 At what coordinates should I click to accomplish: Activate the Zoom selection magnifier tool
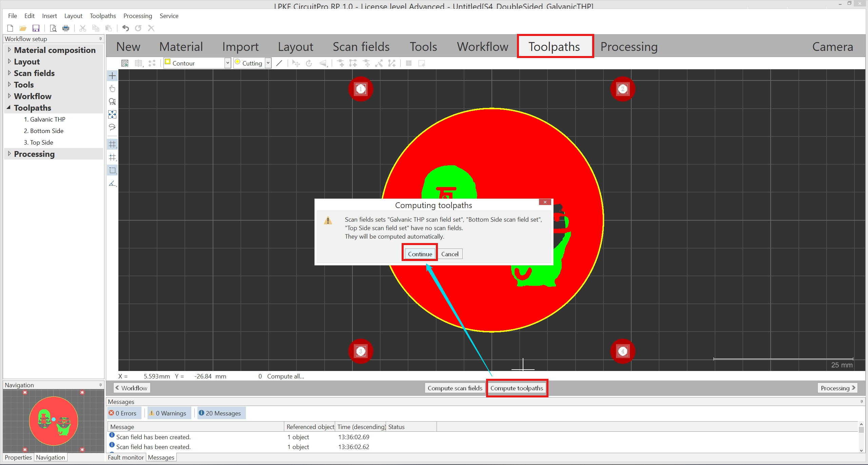[x=112, y=101]
